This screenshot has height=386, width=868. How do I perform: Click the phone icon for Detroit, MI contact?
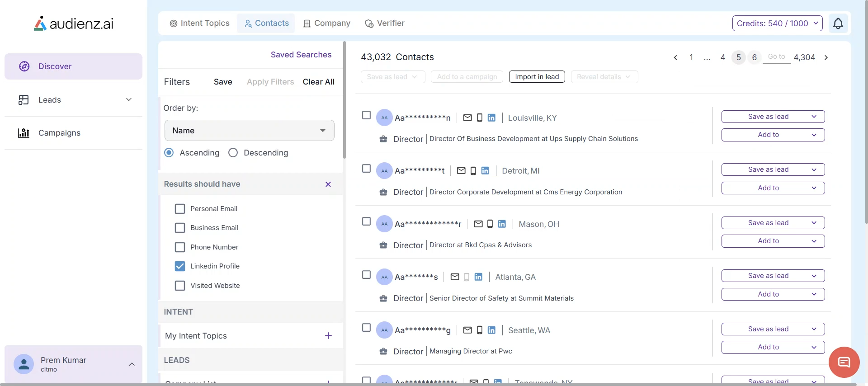(473, 171)
